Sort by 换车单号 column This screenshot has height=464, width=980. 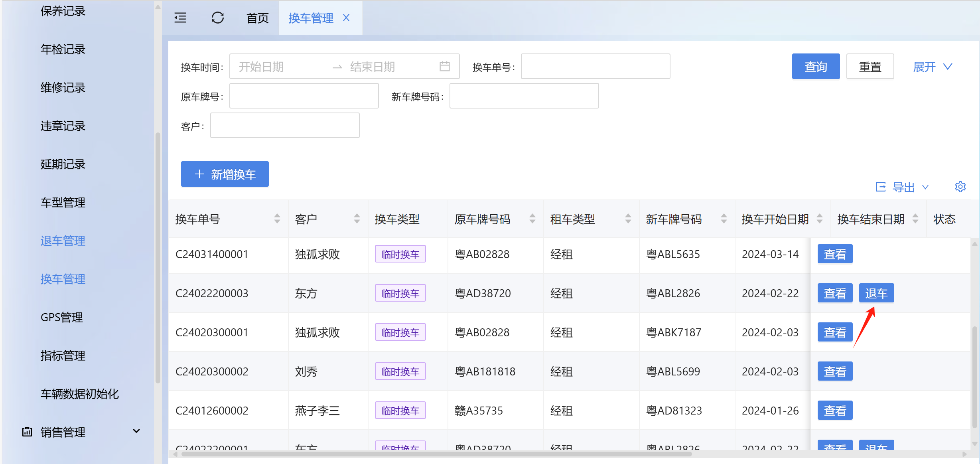(x=277, y=219)
